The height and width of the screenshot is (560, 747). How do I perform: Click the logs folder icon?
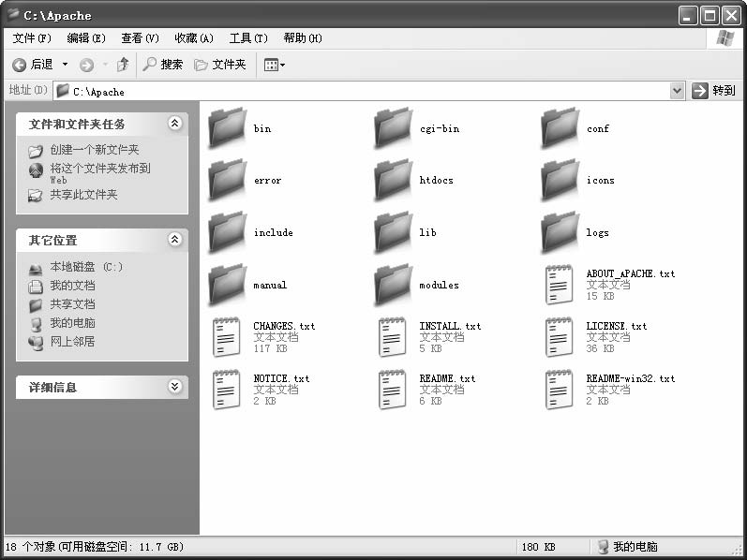[x=560, y=232]
